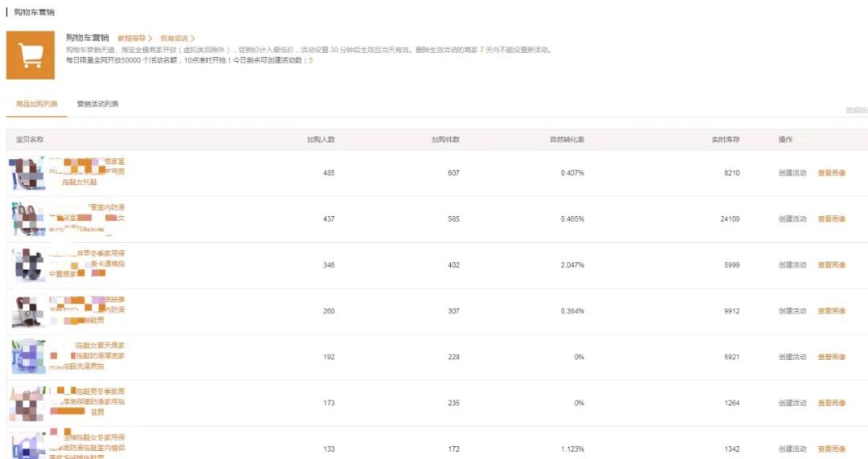Select the 172 加购件数 value
This screenshot has width=868, height=459.
(453, 449)
